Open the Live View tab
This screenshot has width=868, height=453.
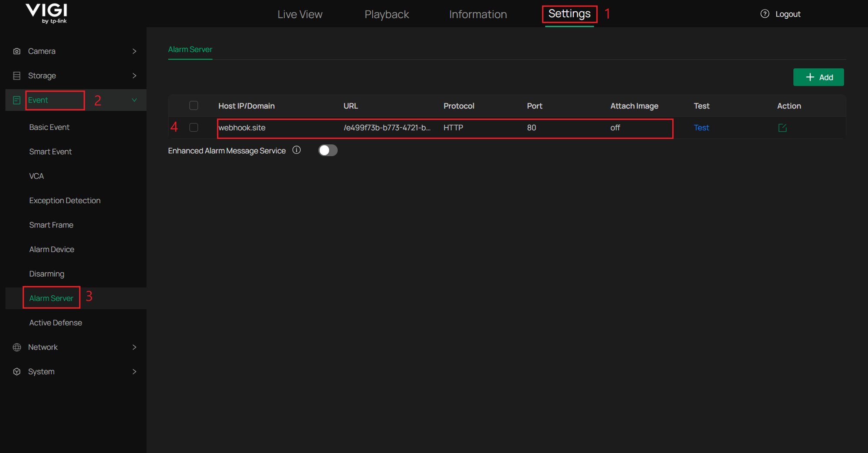[x=300, y=14]
